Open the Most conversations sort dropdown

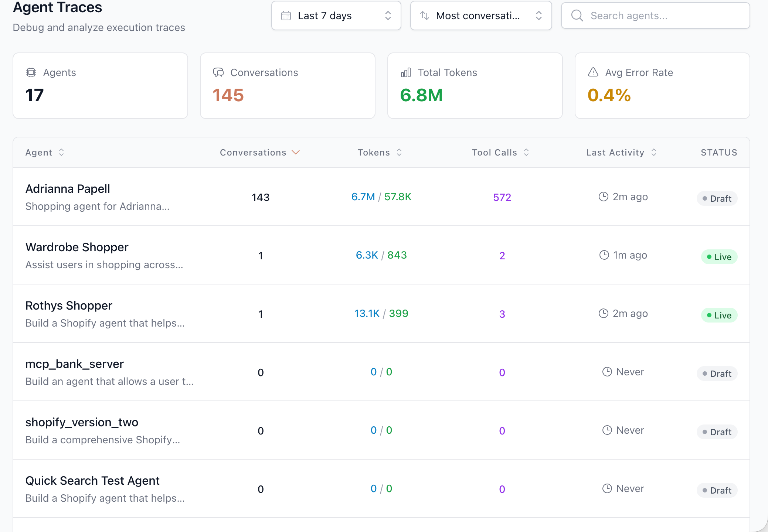coord(480,16)
